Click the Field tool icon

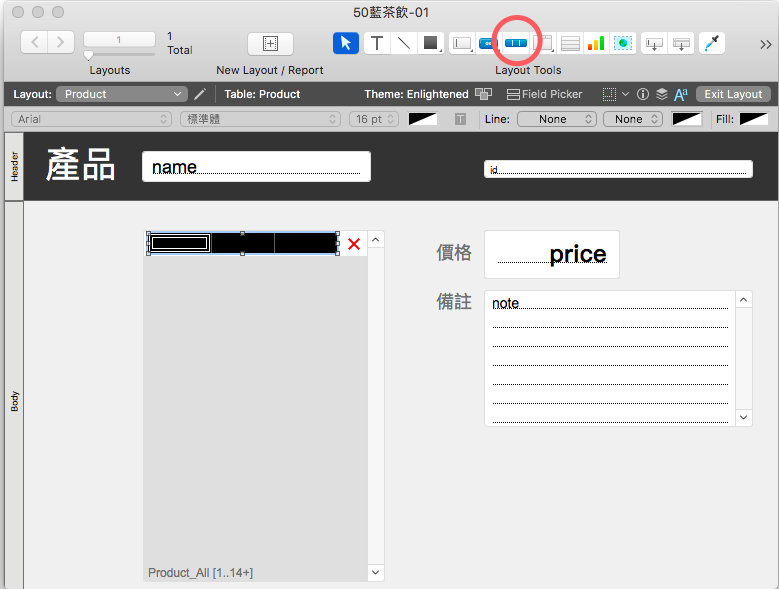coord(654,43)
